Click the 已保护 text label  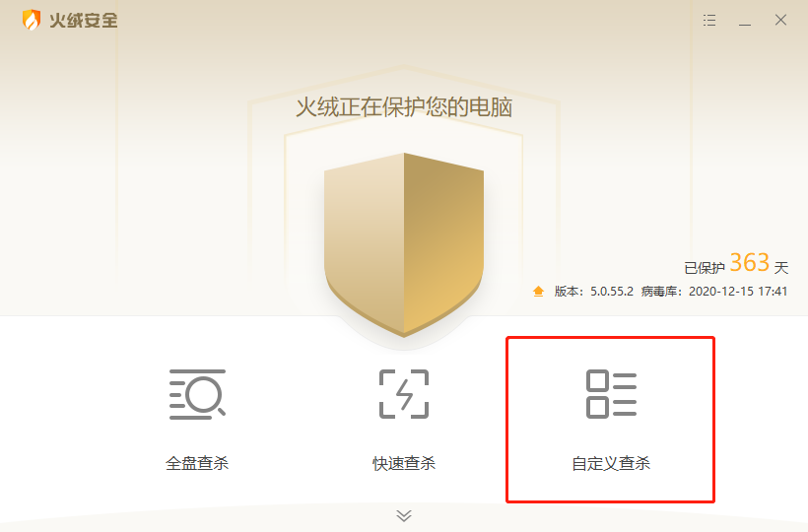705,268
